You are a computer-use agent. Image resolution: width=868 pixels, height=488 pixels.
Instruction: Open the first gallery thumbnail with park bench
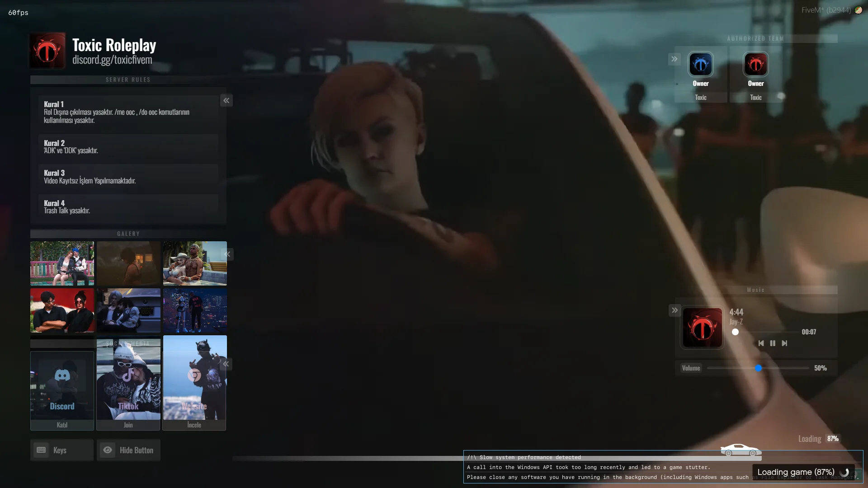62,263
